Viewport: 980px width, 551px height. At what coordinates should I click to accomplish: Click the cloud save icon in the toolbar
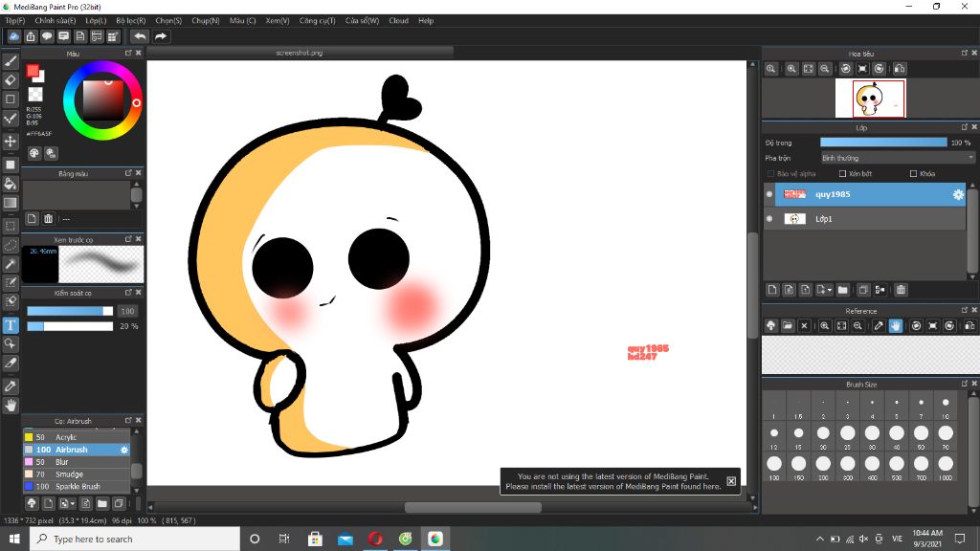click(x=13, y=36)
